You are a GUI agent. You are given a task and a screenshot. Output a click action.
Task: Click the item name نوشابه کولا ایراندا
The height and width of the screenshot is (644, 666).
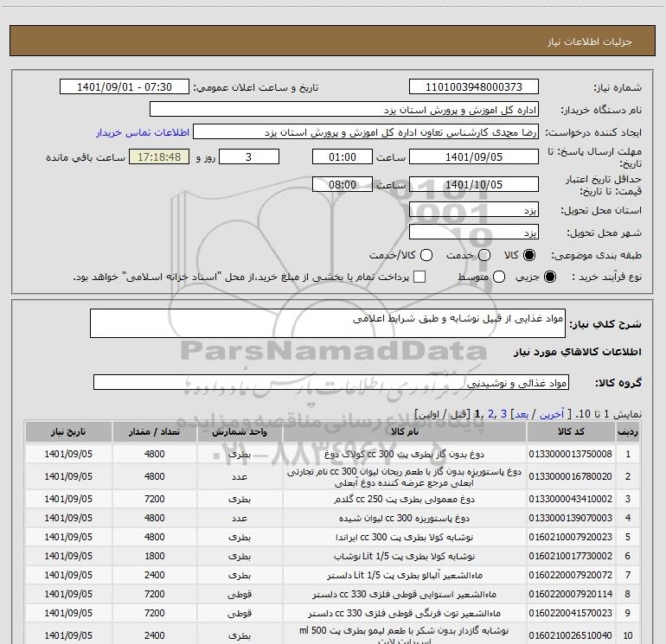(x=405, y=537)
